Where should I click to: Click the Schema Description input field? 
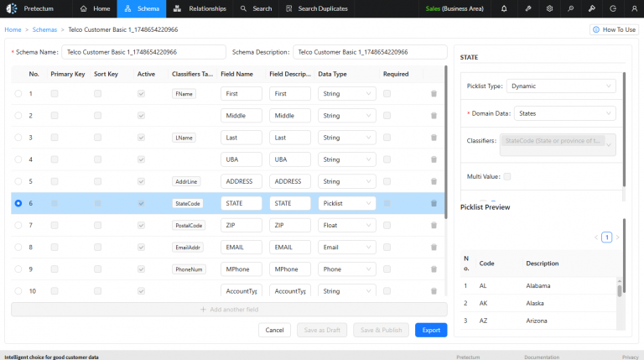[370, 52]
